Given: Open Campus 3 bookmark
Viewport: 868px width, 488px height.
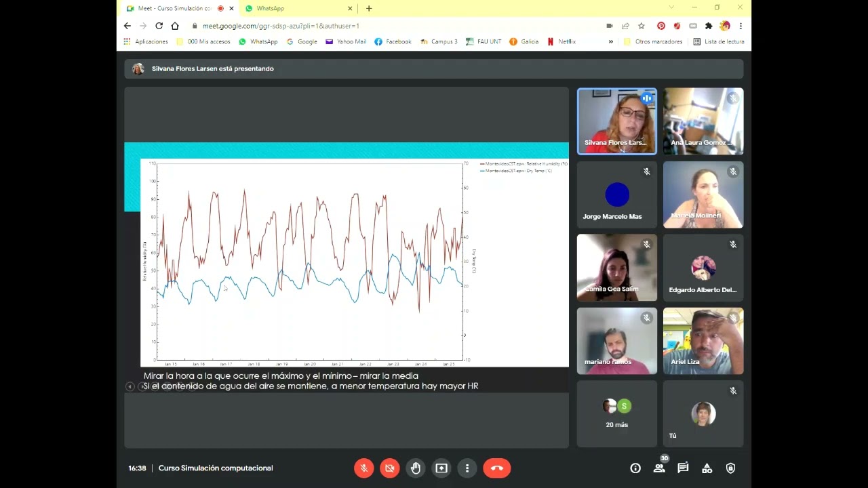Looking at the screenshot, I should pyautogui.click(x=439, y=41).
